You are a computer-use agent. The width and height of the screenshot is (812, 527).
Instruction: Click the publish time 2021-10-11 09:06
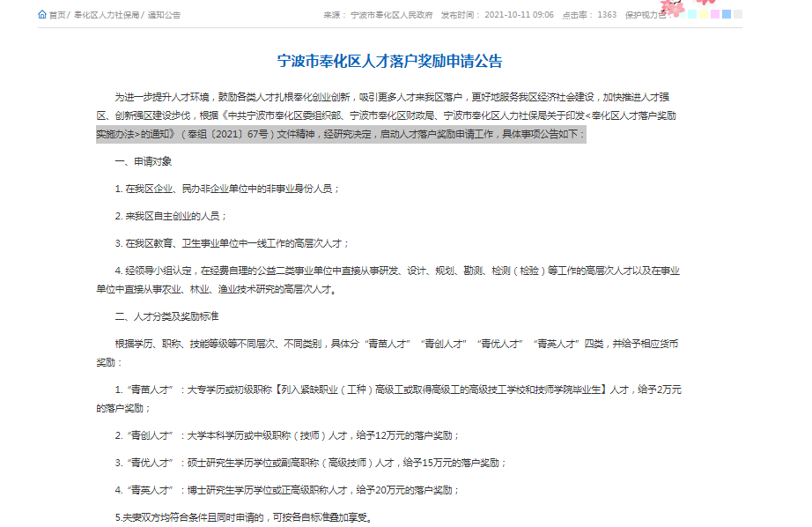(519, 15)
